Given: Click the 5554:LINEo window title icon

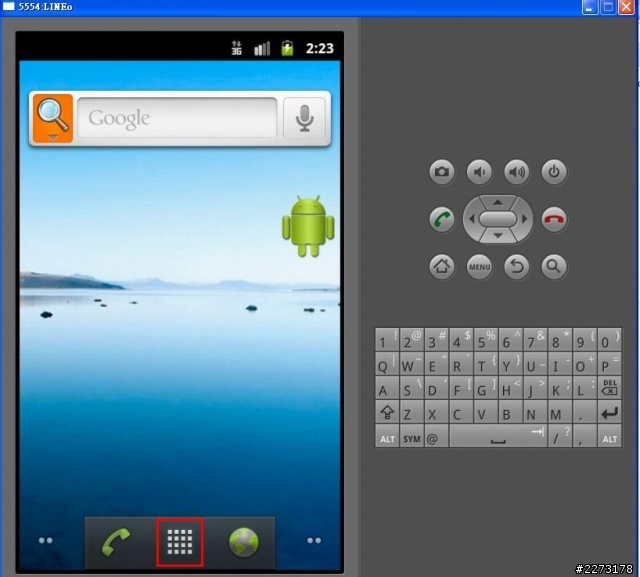Looking at the screenshot, I should point(9,6).
